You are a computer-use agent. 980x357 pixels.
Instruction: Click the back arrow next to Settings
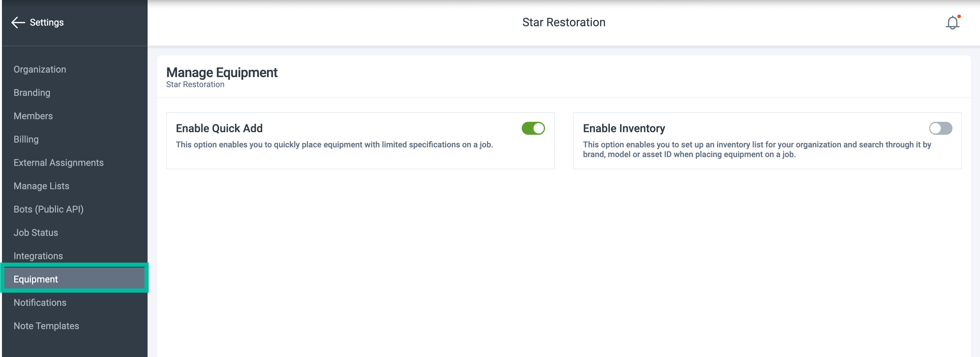pyautogui.click(x=18, y=22)
